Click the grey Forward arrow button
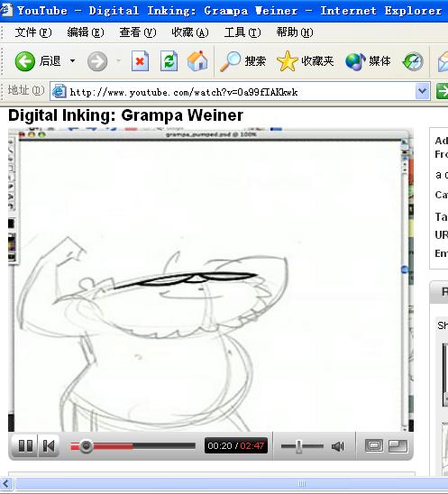 [x=97, y=61]
